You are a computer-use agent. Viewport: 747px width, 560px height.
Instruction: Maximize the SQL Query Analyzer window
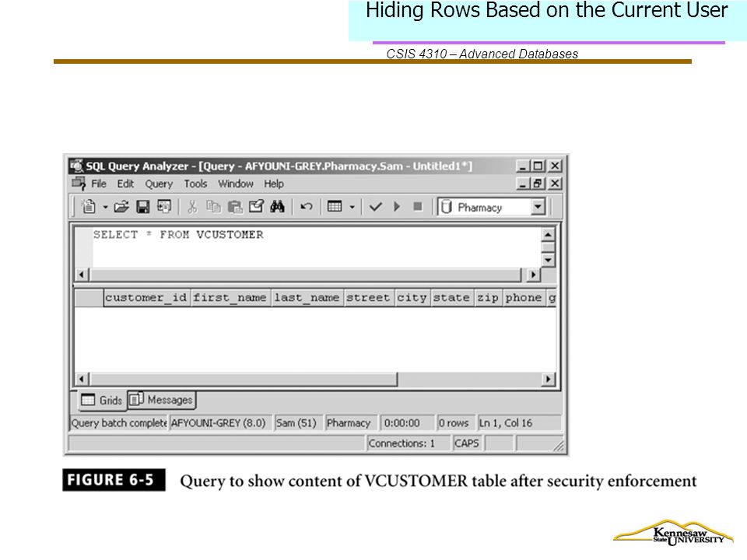point(538,166)
